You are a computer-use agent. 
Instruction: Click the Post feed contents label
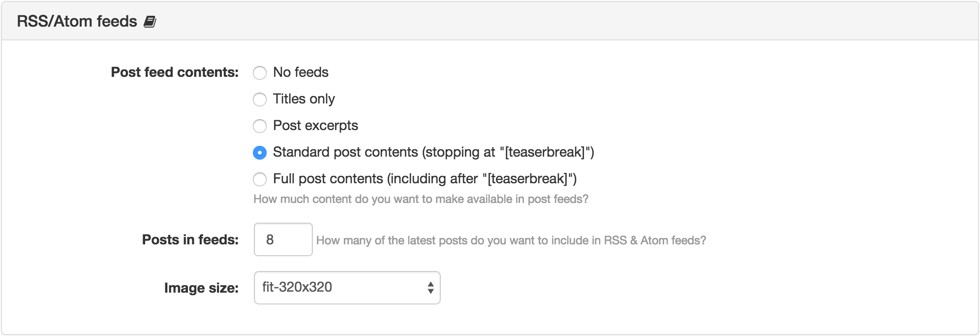174,72
